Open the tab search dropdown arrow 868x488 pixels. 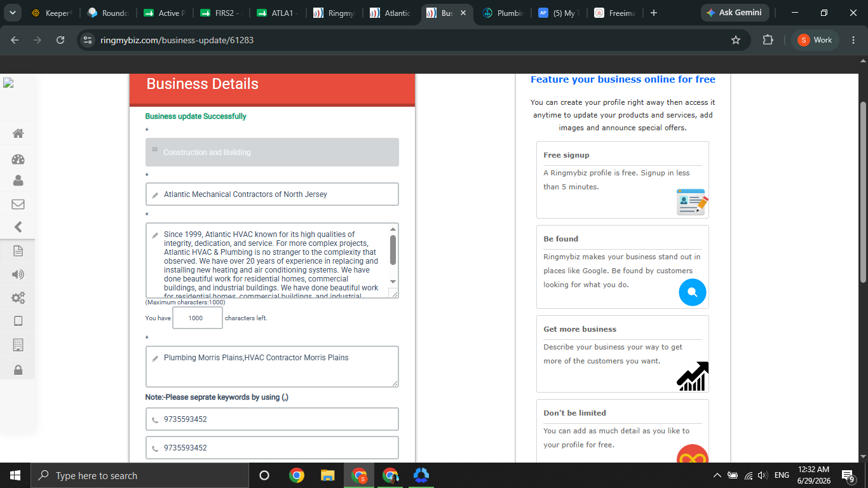coord(12,13)
